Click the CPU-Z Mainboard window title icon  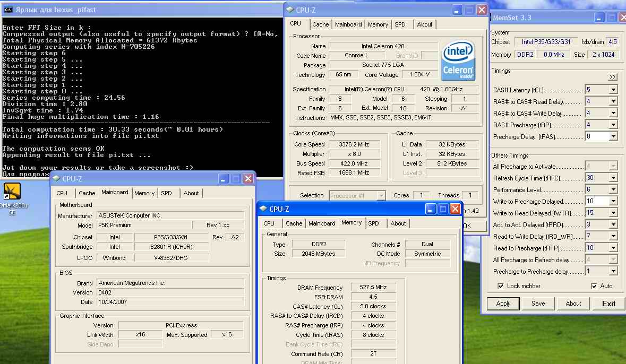(56, 178)
